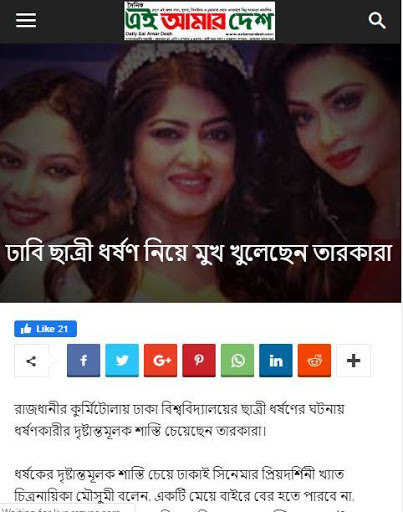Like the article with Facebook Like button
Image resolution: width=403 pixels, height=512 pixels.
tap(45, 329)
